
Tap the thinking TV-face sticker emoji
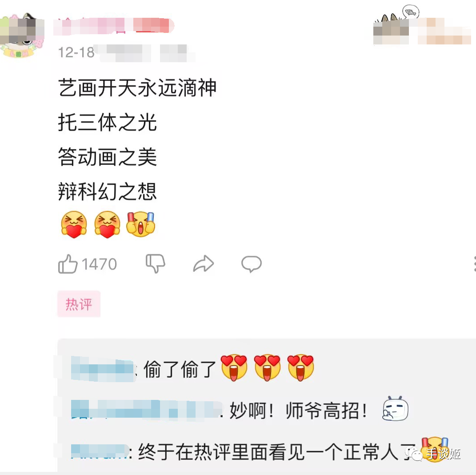(x=396, y=408)
